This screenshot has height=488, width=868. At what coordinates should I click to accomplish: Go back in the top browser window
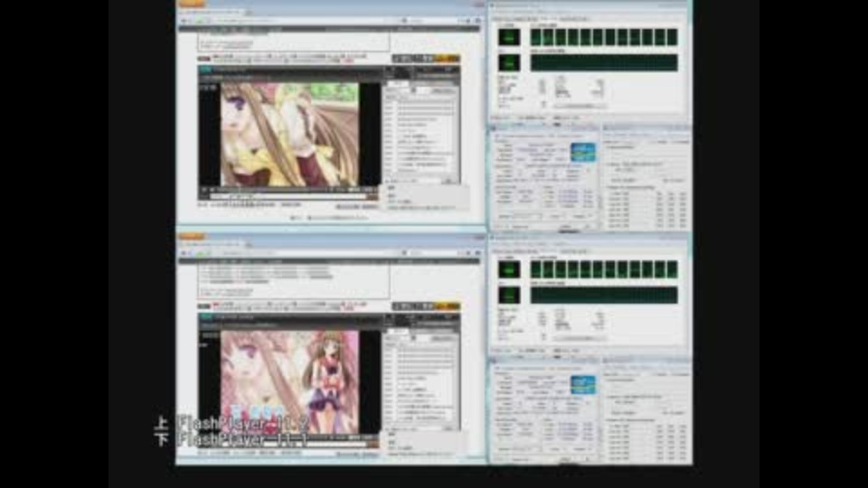click(x=184, y=21)
